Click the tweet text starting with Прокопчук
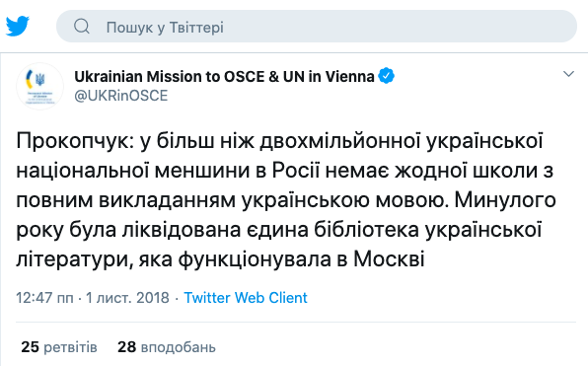This screenshot has height=366, width=588. tap(286, 200)
